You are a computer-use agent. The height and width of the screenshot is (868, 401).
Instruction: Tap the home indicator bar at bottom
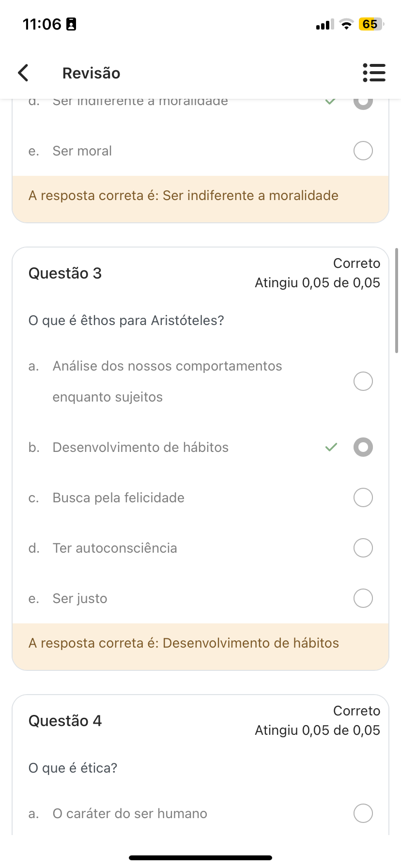200,858
